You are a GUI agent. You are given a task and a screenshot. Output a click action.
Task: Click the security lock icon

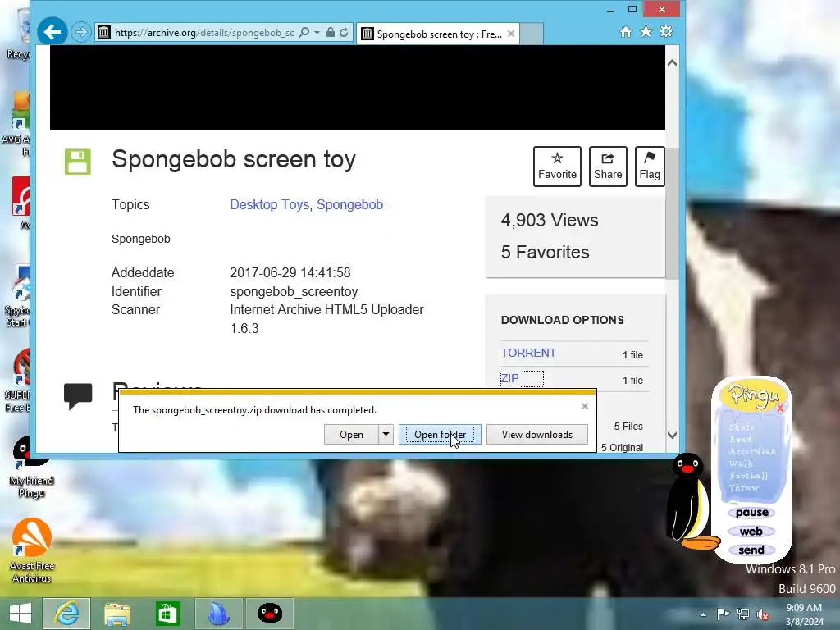(x=331, y=32)
